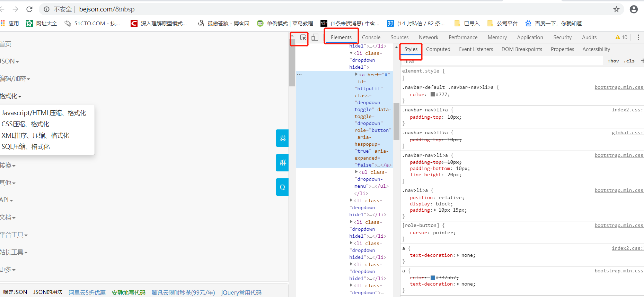Click the 菜 floating side button
Viewport: 644px width, 297px height.
282,138
